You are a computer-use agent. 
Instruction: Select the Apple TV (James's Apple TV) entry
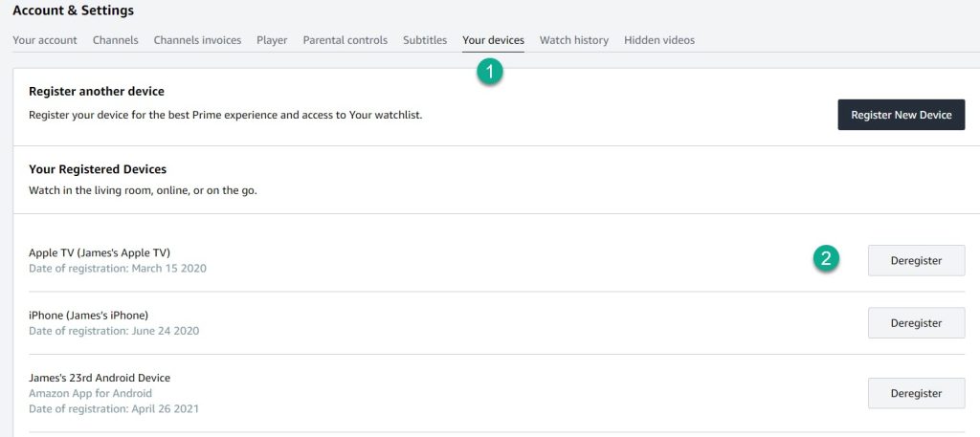[x=100, y=252]
